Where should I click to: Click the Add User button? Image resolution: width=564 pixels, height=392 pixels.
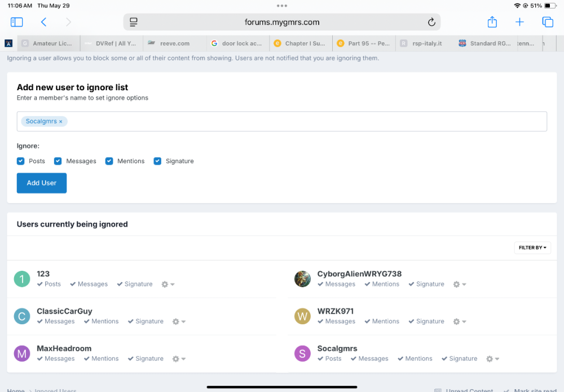(x=42, y=183)
